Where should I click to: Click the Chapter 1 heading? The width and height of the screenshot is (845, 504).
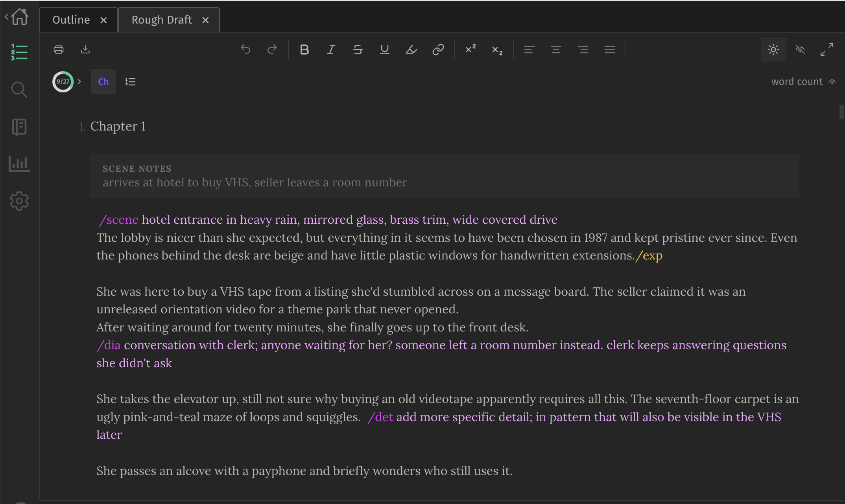[x=118, y=126]
